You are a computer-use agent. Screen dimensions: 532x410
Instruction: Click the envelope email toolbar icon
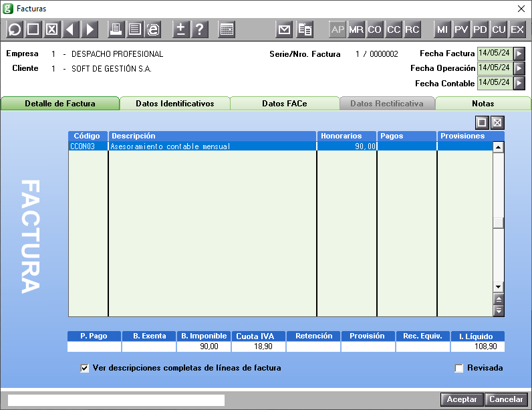point(284,29)
